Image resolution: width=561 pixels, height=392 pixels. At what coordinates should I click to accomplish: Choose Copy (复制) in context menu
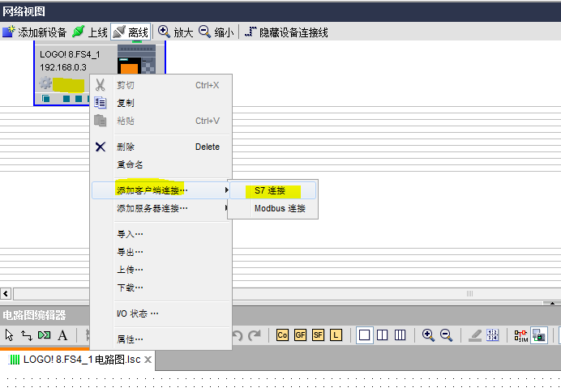(161, 103)
